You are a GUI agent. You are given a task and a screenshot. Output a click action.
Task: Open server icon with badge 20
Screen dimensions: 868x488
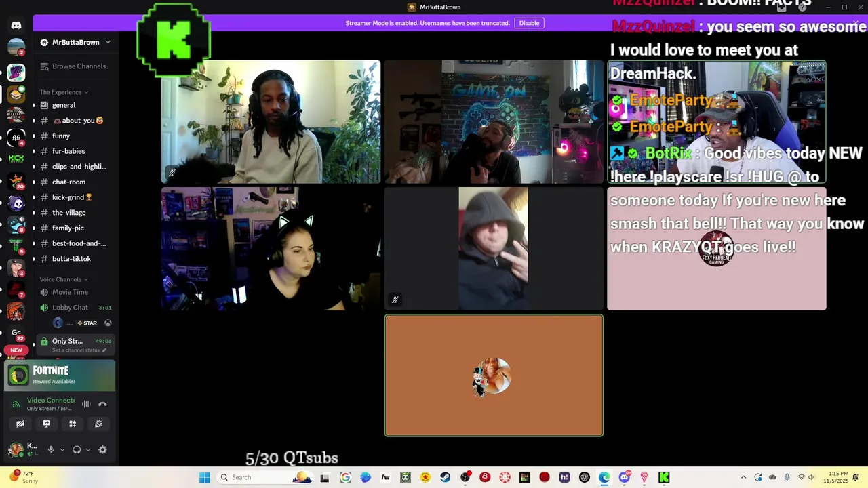pyautogui.click(x=16, y=182)
